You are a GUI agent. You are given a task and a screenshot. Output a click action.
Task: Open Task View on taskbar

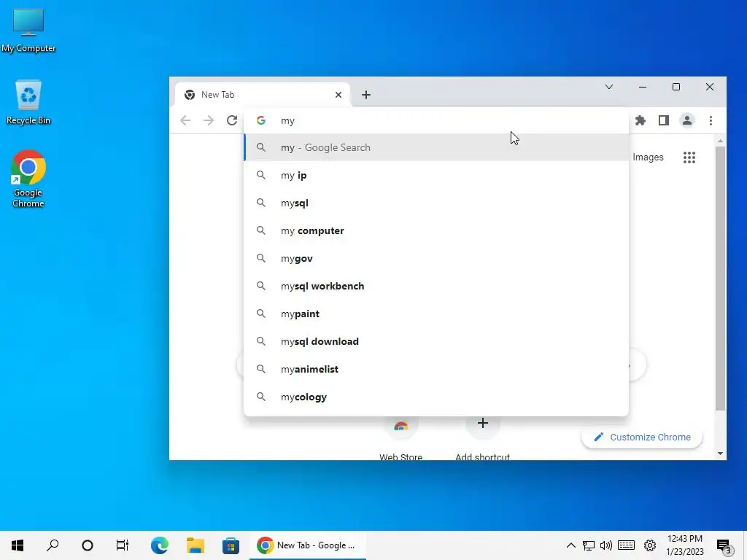(123, 545)
